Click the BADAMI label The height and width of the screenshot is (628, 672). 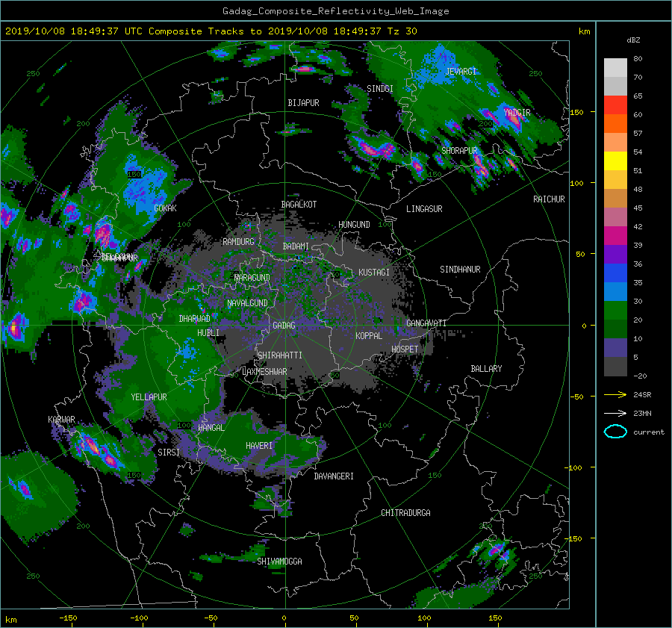coord(296,246)
